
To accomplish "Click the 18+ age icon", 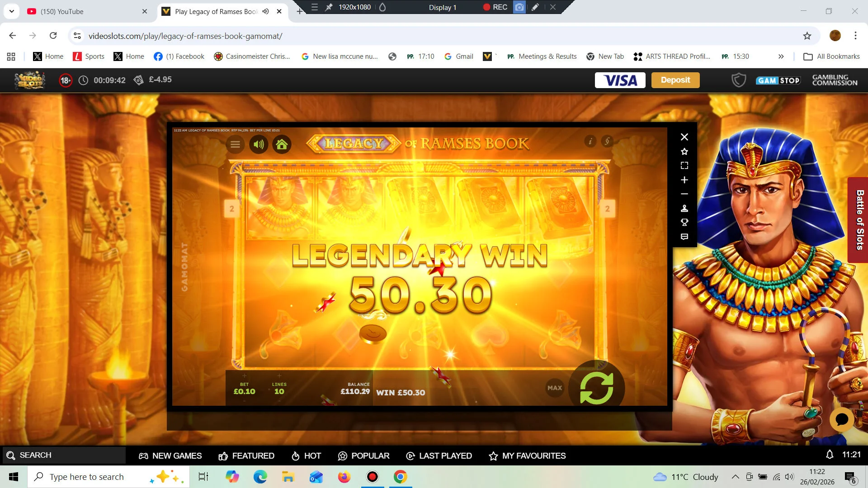I will click(x=66, y=80).
